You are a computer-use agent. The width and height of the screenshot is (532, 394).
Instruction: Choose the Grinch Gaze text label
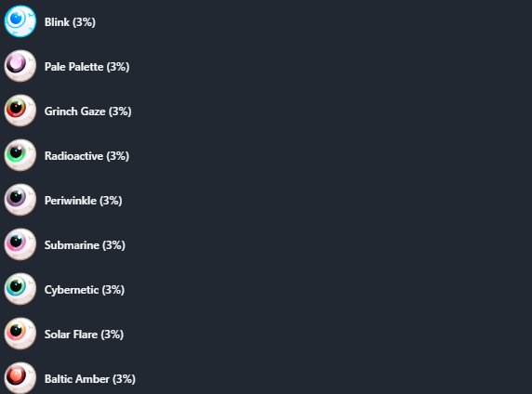tap(75, 112)
